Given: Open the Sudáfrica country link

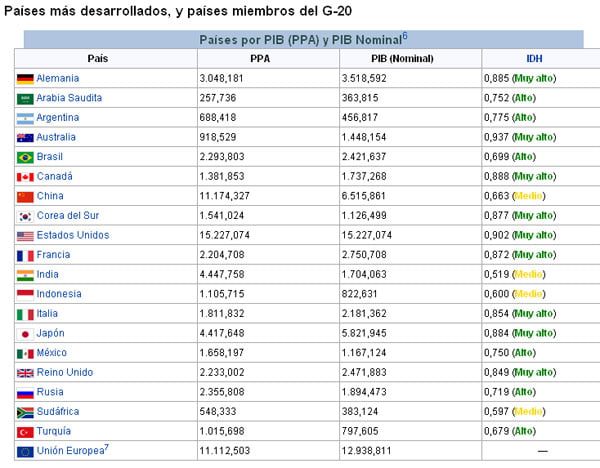Looking at the screenshot, I should tap(58, 412).
